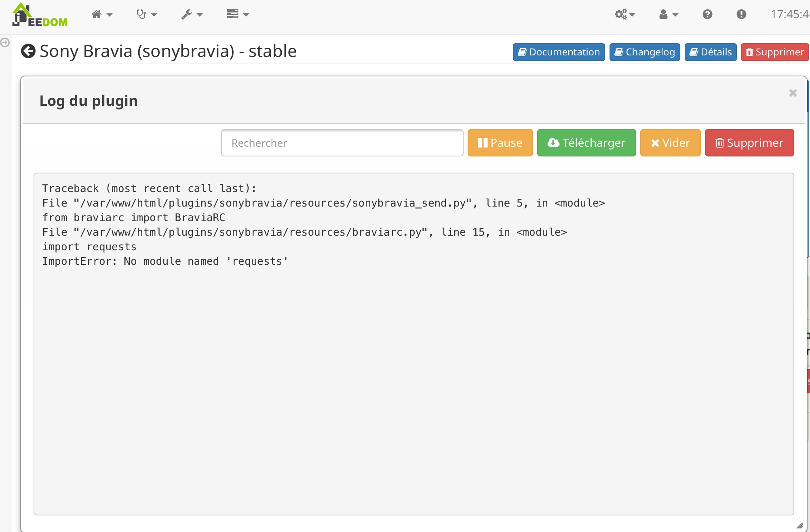Delete the log with Supprimer
The height and width of the screenshot is (532, 810).
click(x=749, y=143)
